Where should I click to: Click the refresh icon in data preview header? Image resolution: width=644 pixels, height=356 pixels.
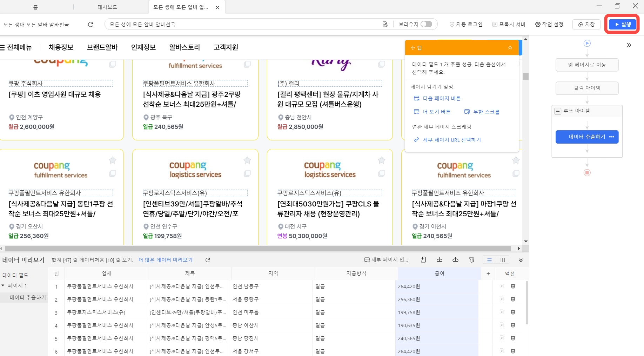point(208,260)
